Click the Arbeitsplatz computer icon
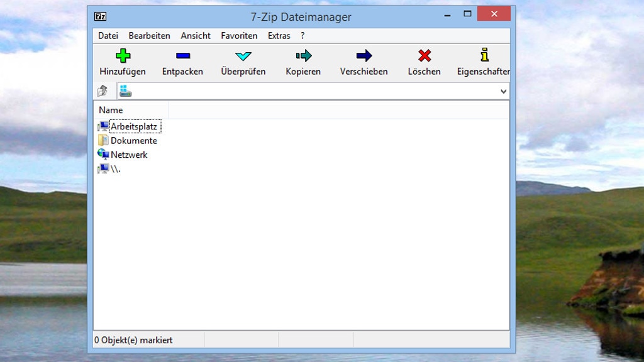This screenshot has height=362, width=644. coord(103,126)
